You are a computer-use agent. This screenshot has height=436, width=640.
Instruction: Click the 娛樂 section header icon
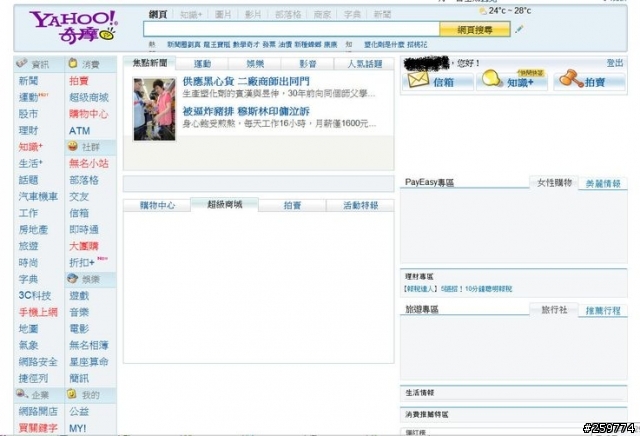[73, 278]
